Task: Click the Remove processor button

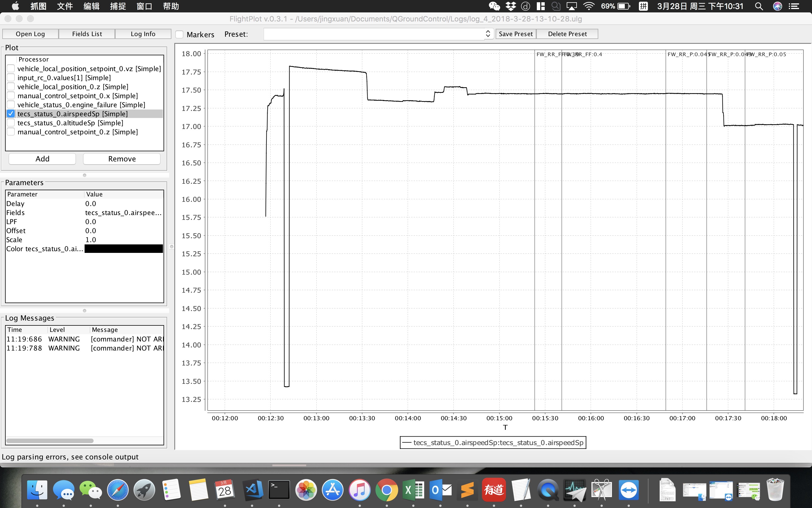Action: click(x=122, y=159)
